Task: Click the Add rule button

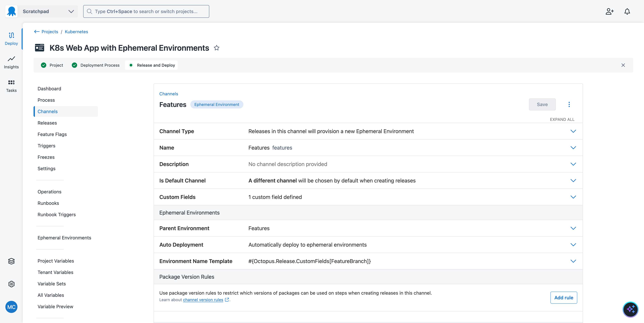Action: click(x=563, y=298)
